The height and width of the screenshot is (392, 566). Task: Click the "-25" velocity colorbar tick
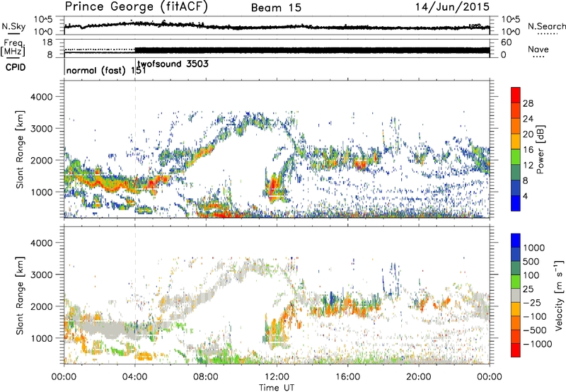(x=532, y=302)
